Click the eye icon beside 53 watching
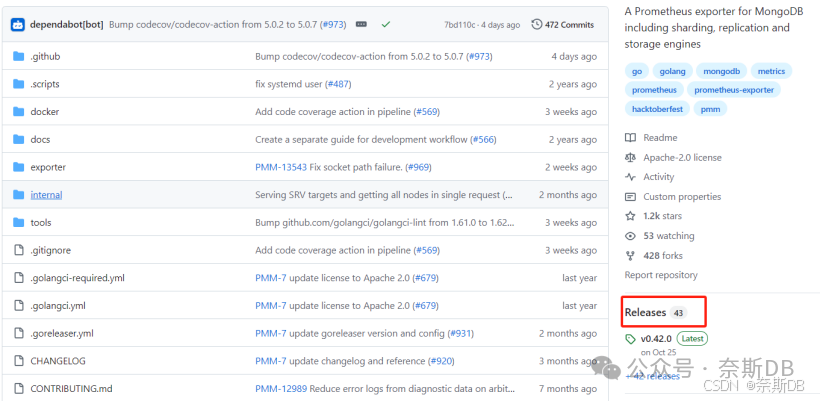 click(631, 236)
